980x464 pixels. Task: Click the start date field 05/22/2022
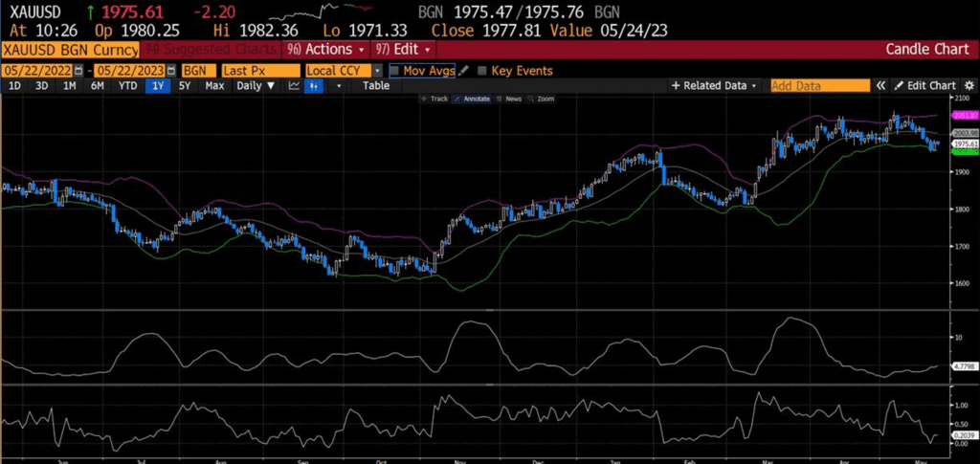tap(37, 71)
